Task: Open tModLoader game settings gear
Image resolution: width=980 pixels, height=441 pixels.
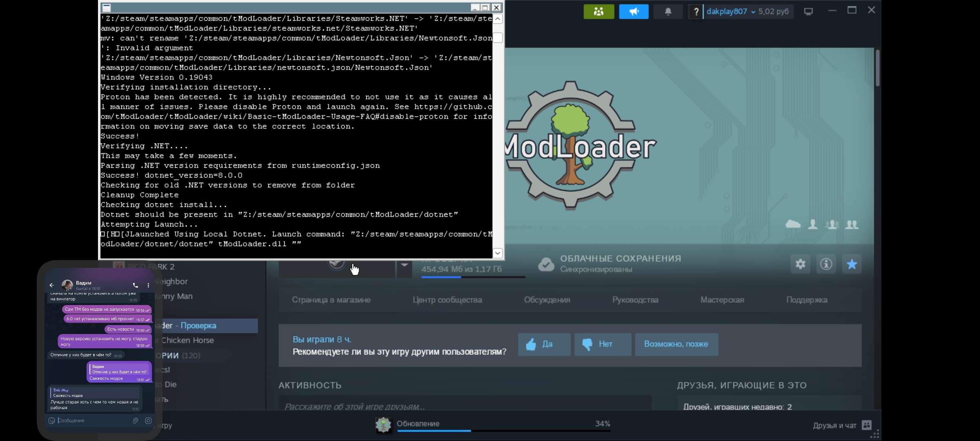Action: click(x=800, y=264)
